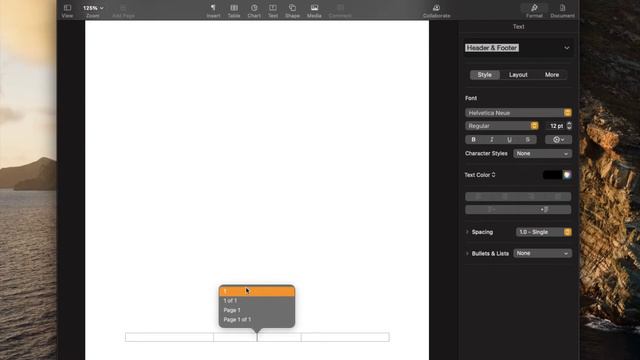Increase the text indent
640x360 pixels.
point(544,209)
